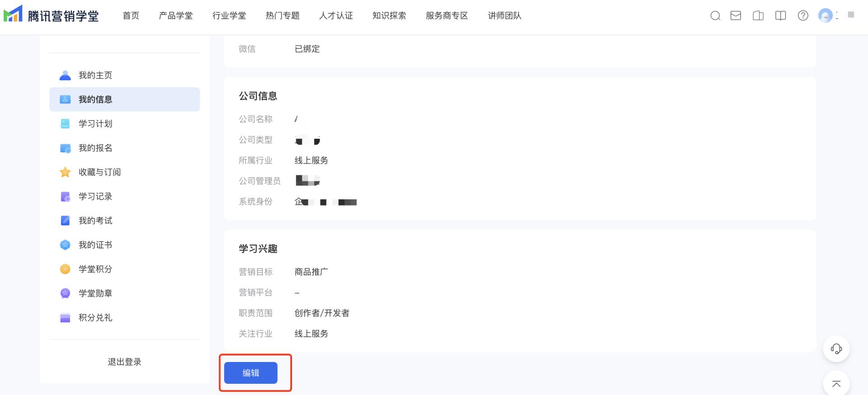Open 我的证书 in sidebar
The image size is (868, 395).
[x=124, y=245]
